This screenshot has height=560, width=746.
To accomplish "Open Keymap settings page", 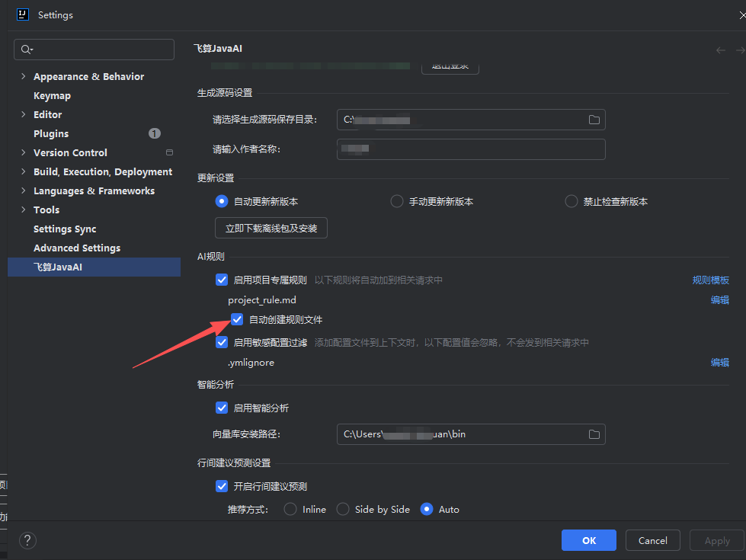I will [x=53, y=96].
